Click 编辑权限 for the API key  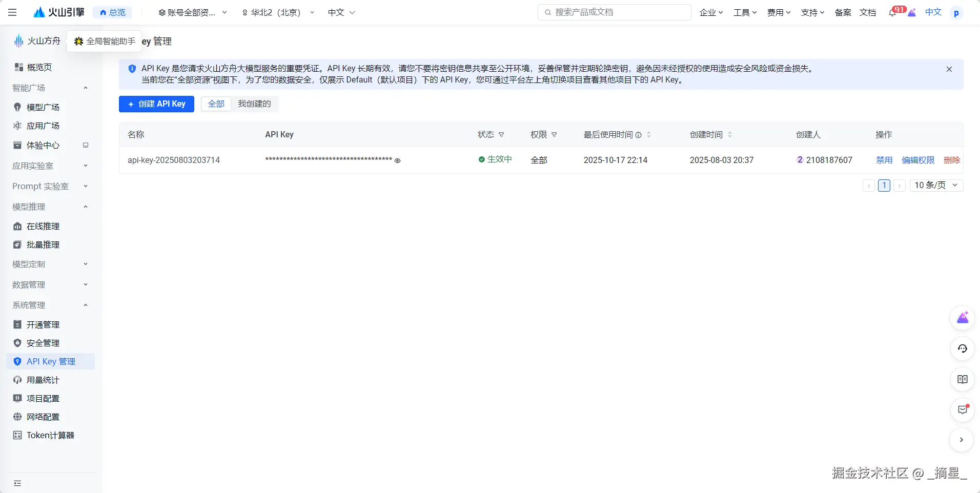point(918,160)
